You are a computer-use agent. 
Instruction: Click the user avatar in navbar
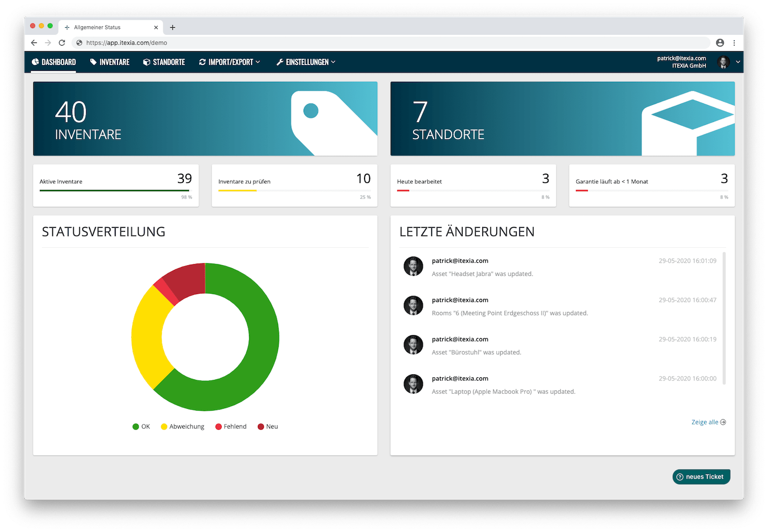coord(723,62)
